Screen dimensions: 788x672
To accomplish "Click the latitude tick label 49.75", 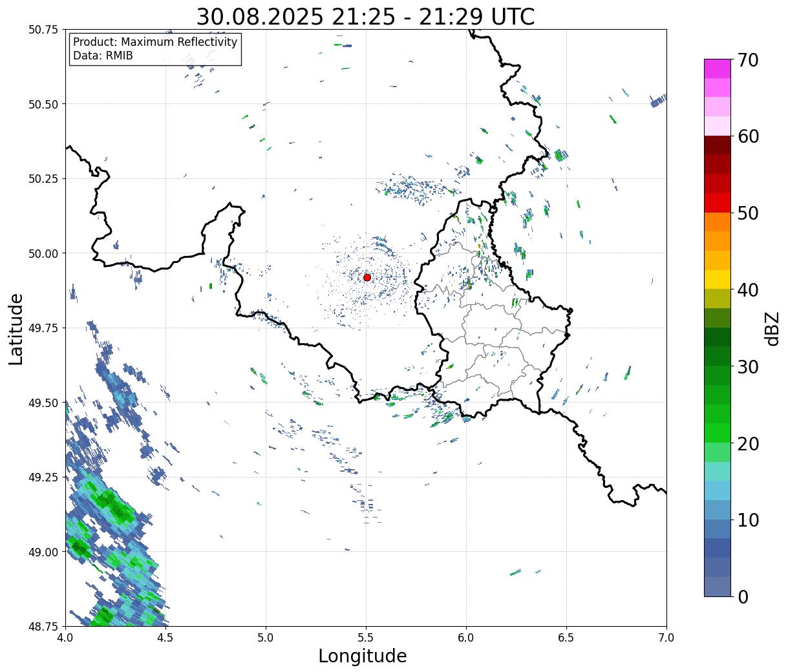I will (x=43, y=328).
